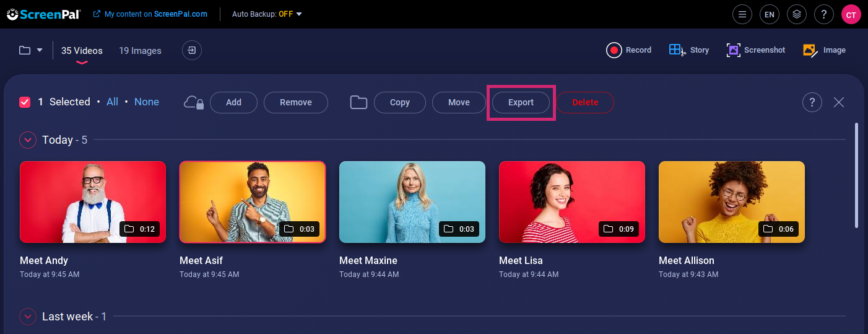Click the folder icon beside Copy
This screenshot has width=868, height=334.
[x=358, y=102]
